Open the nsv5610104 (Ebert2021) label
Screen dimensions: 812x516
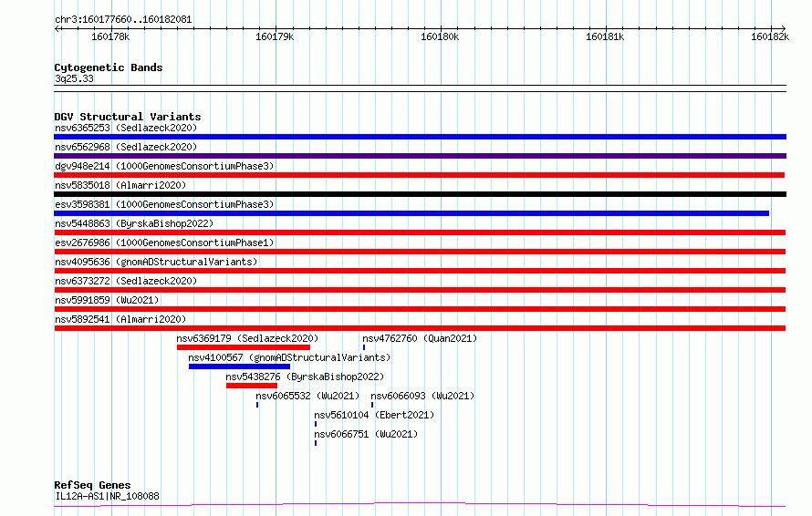point(374,415)
